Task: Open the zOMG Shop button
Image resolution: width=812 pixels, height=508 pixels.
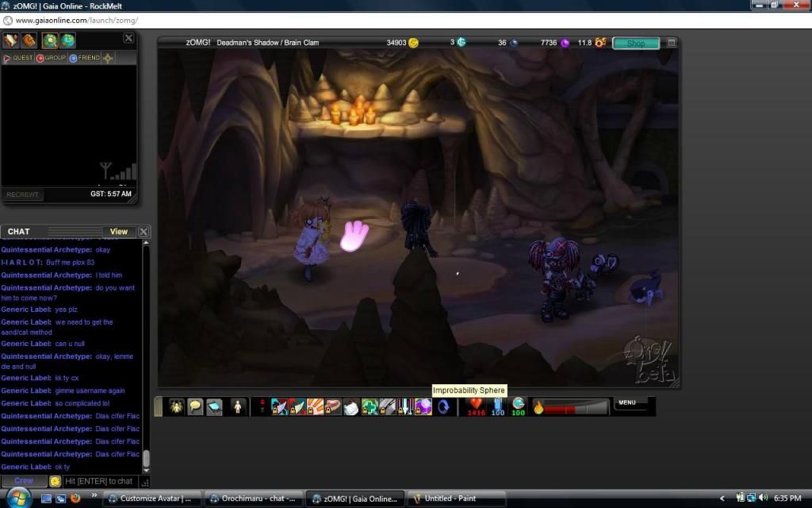Action: click(x=636, y=43)
